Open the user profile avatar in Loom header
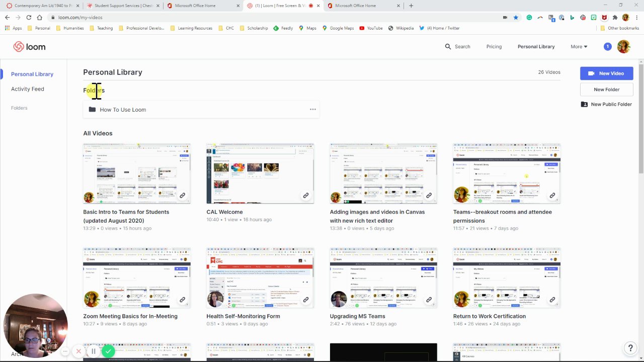 (623, 47)
